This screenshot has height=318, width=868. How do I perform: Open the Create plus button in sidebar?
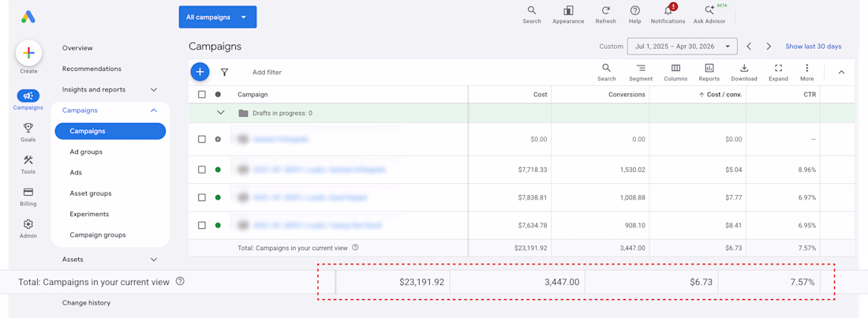tap(28, 53)
